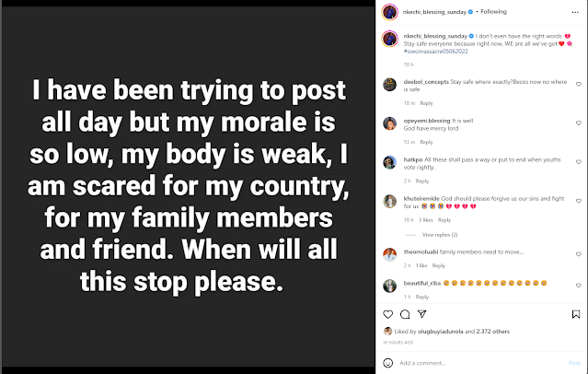Image resolution: width=588 pixels, height=374 pixels.
Task: Reply to opeyemi.blessing's comment
Action: (x=426, y=142)
